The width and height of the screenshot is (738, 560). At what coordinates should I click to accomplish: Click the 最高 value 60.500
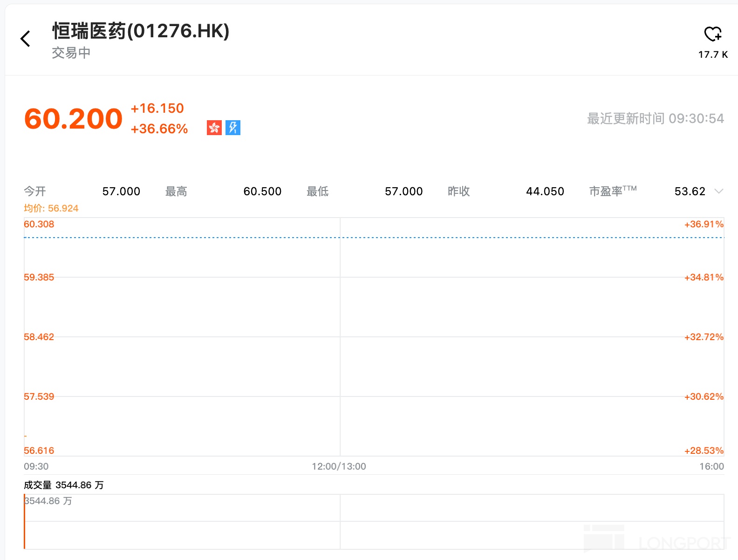click(x=262, y=191)
